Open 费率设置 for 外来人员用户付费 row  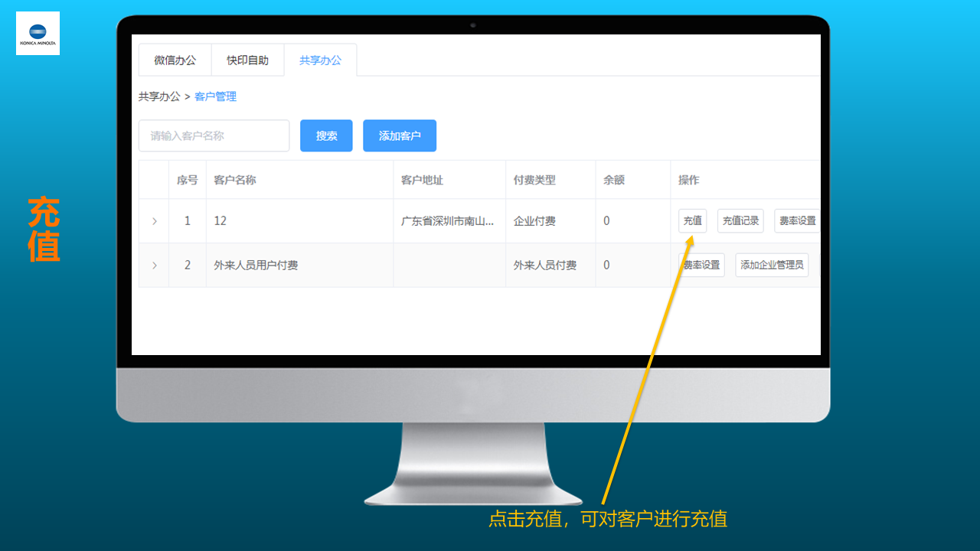[701, 266]
